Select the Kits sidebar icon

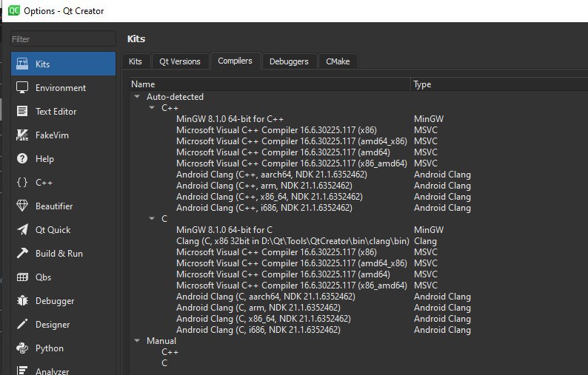point(22,64)
